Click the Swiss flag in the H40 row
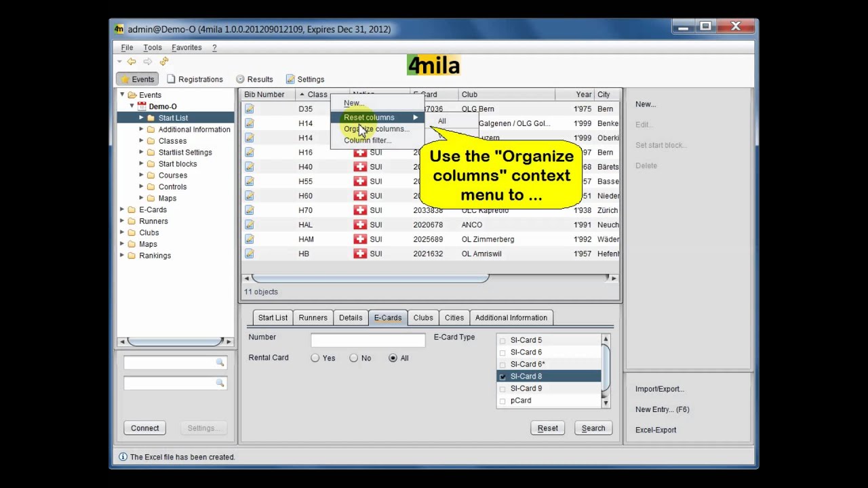 [x=360, y=167]
